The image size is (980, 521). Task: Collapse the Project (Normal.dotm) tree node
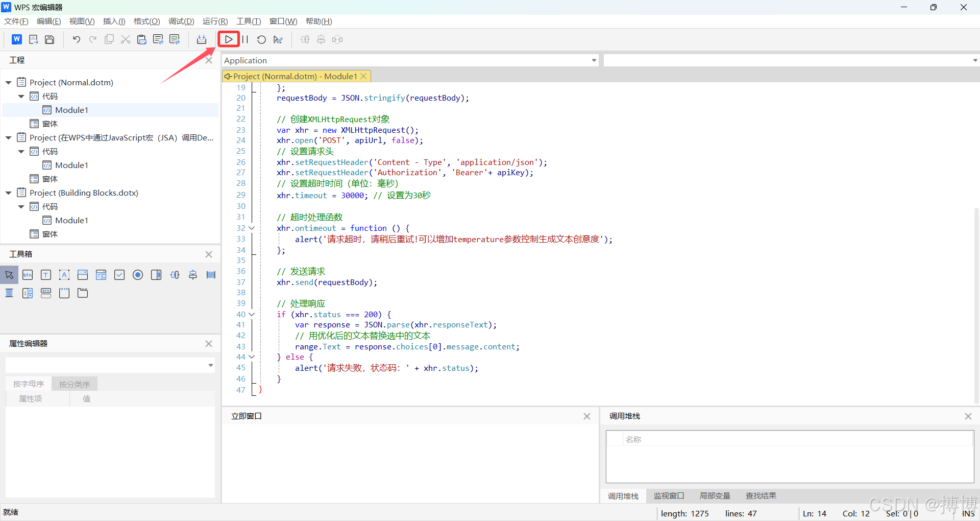coord(9,82)
